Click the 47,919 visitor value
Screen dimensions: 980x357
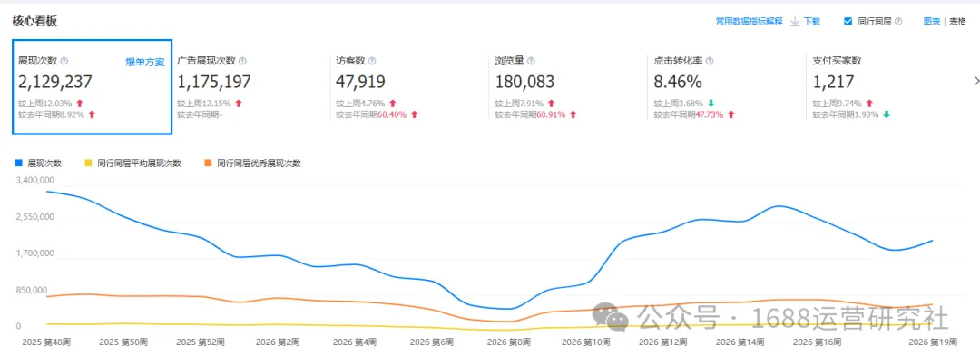click(360, 82)
